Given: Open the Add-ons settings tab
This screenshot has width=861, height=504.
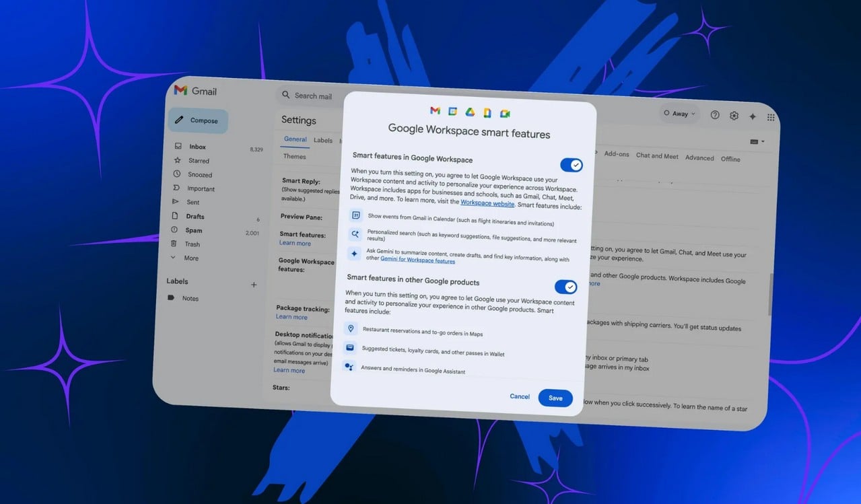Looking at the screenshot, I should coord(617,154).
